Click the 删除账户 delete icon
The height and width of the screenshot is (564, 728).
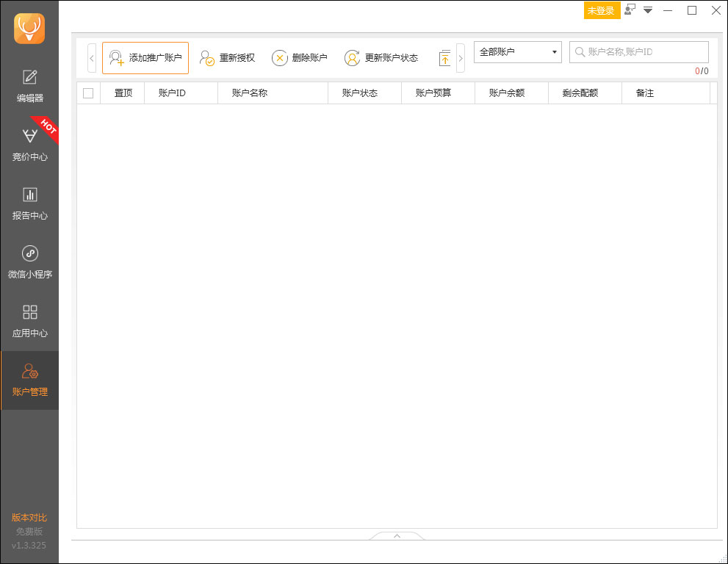[280, 57]
